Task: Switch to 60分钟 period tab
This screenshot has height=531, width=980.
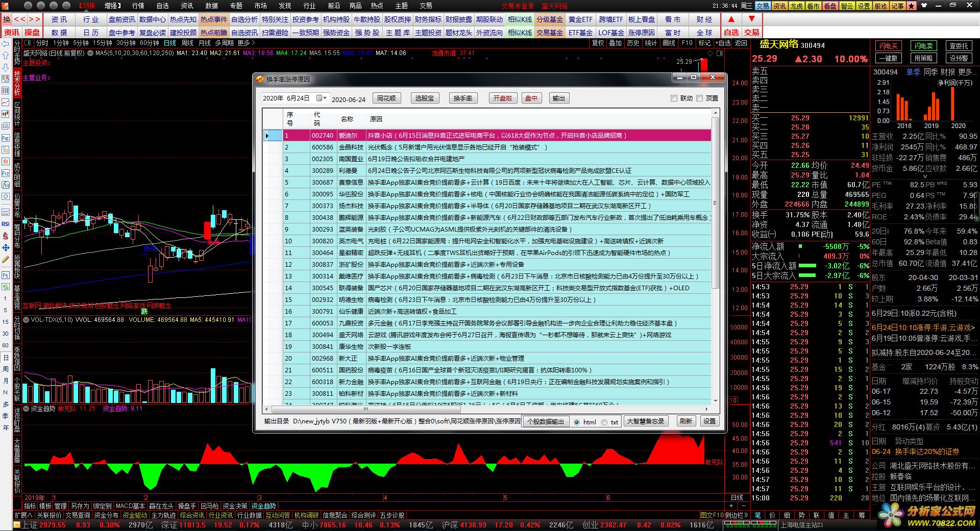Action: pyautogui.click(x=149, y=43)
